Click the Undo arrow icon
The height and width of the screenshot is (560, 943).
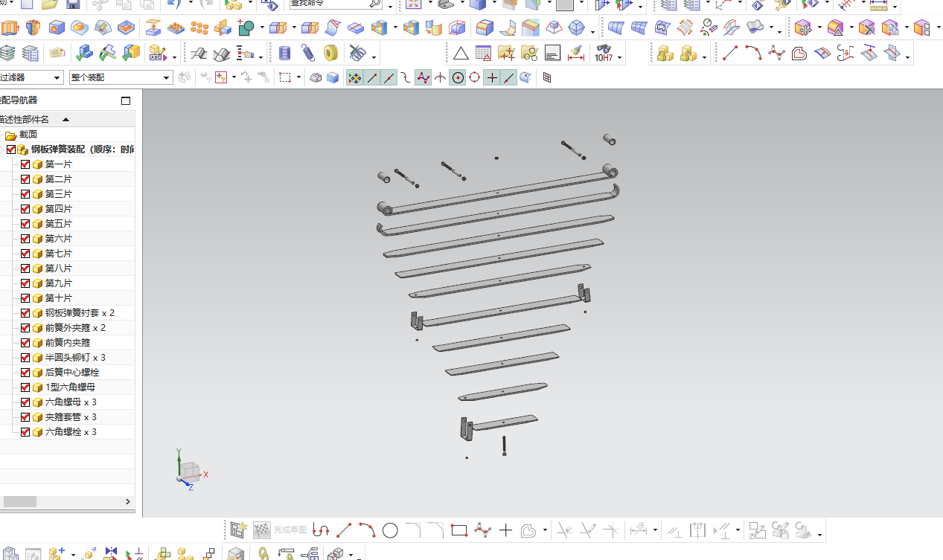(x=173, y=4)
